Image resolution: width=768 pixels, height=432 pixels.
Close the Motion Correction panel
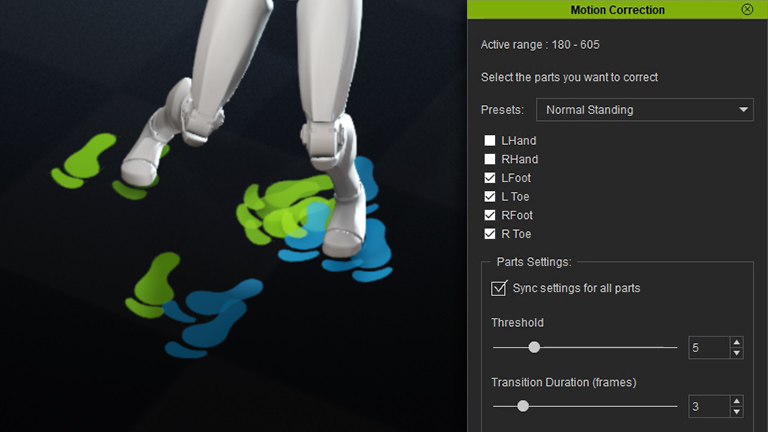(747, 9)
